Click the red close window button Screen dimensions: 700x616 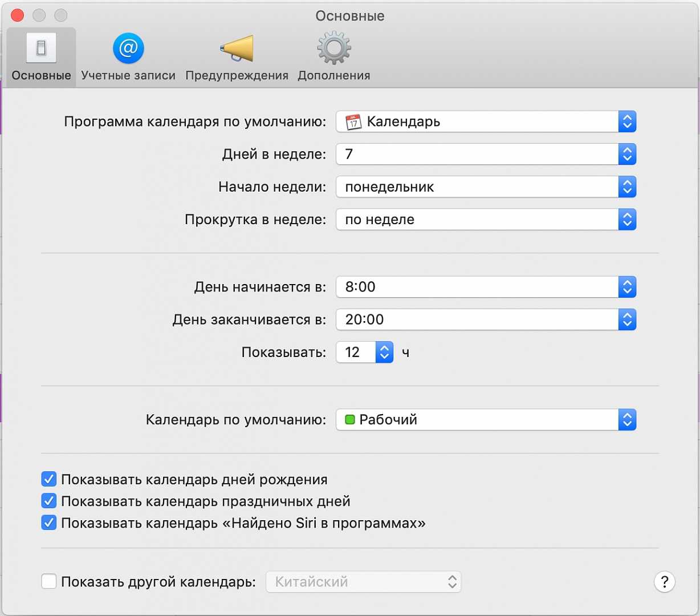pos(18,15)
